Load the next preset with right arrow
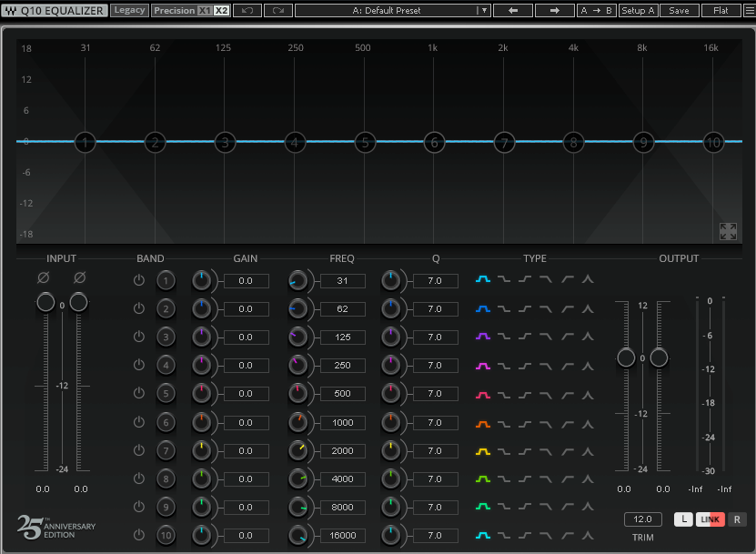This screenshot has width=756, height=554. point(554,10)
